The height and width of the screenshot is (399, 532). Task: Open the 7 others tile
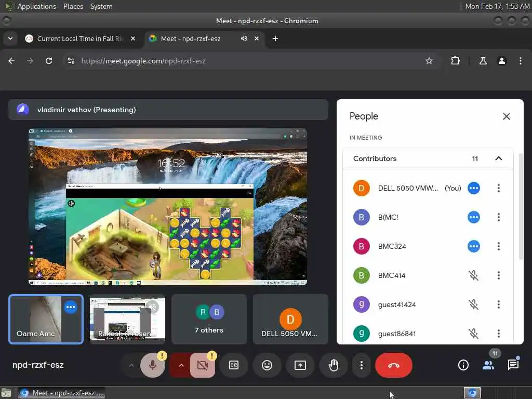(x=209, y=320)
